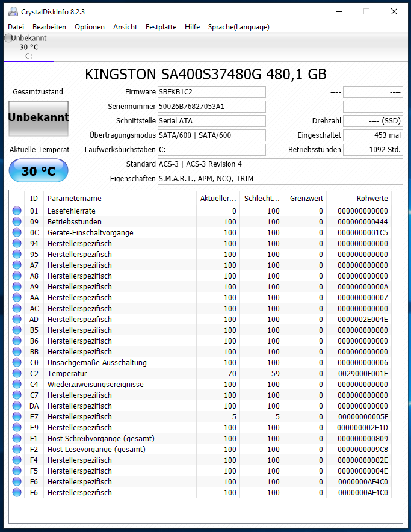Screen dimensions: 411x532
Task: Open the Ansicht menu
Action: click(x=125, y=27)
